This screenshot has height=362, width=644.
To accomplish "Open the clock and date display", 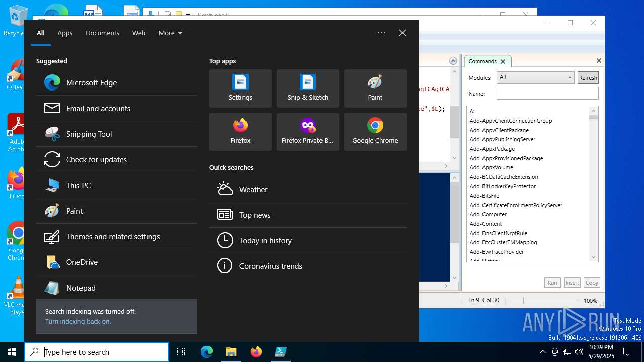I will tap(601, 352).
